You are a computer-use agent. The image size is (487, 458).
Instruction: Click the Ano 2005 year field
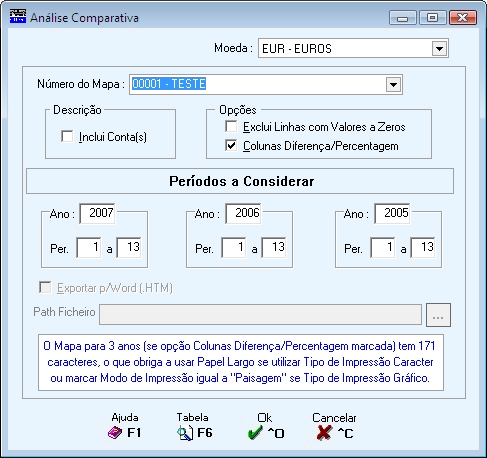click(392, 213)
